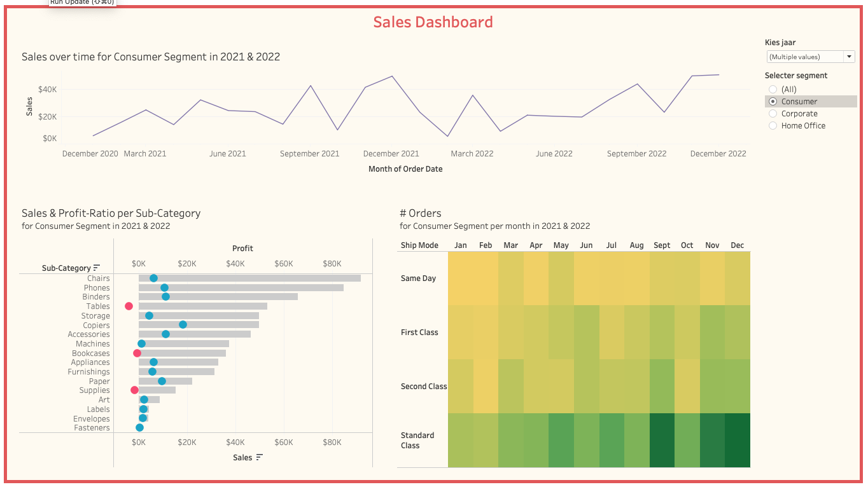Image resolution: width=868 pixels, height=487 pixels.
Task: Select the Standard Class Sept heatmap cell
Action: click(662, 440)
